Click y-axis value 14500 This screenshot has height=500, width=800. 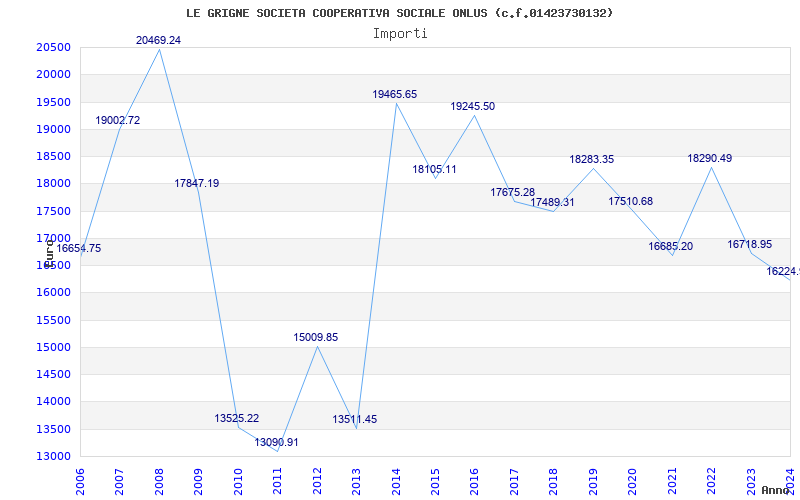[x=53, y=374]
